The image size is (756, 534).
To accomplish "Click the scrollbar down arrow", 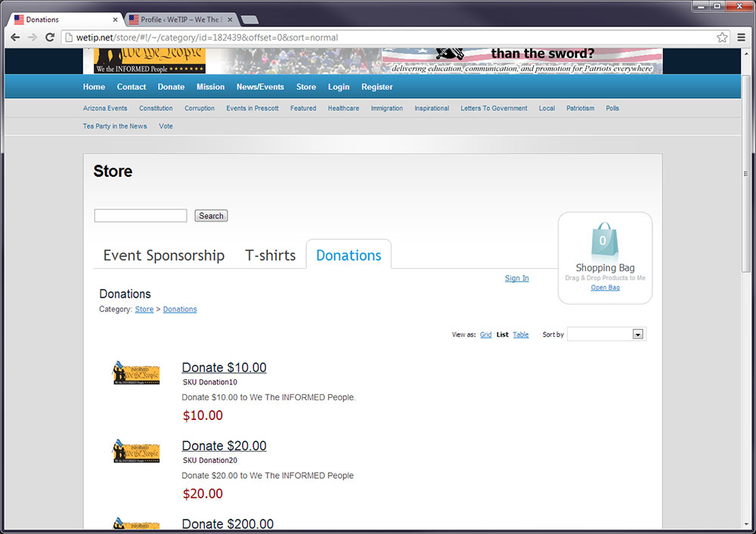I will (x=746, y=523).
